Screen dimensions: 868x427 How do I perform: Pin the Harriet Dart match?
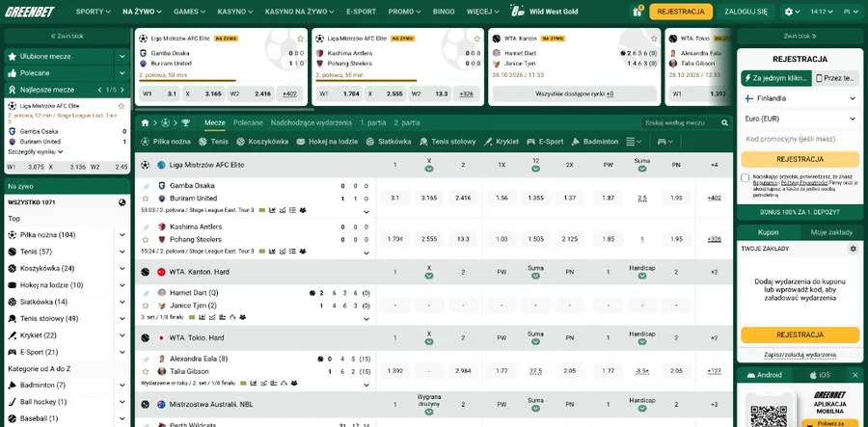click(x=146, y=293)
